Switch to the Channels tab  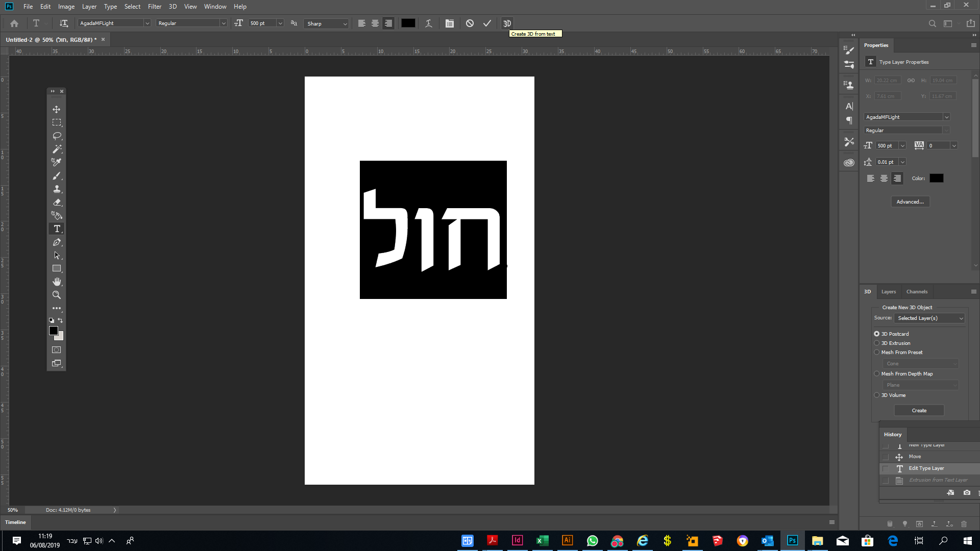917,291
